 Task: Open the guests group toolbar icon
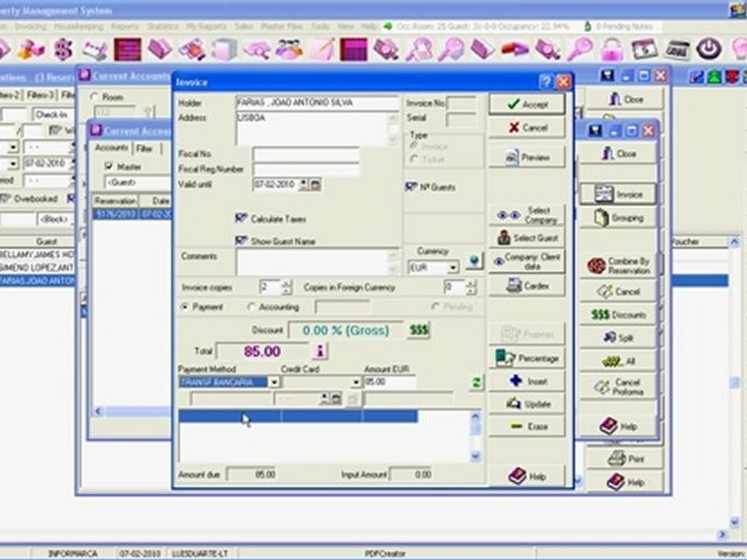[289, 50]
